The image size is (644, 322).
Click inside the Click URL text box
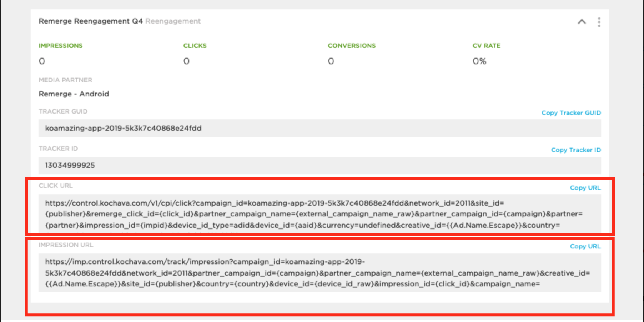coord(319,214)
